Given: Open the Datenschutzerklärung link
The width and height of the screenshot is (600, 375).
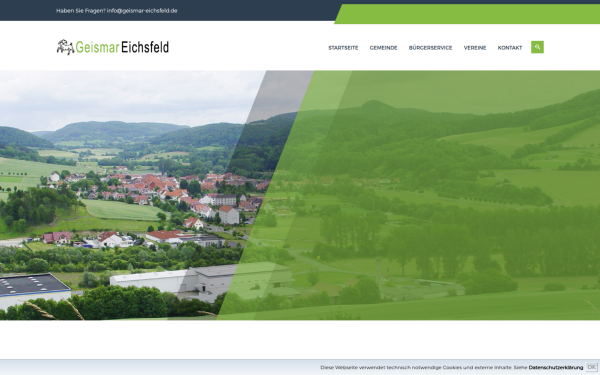Looking at the screenshot, I should tap(556, 367).
